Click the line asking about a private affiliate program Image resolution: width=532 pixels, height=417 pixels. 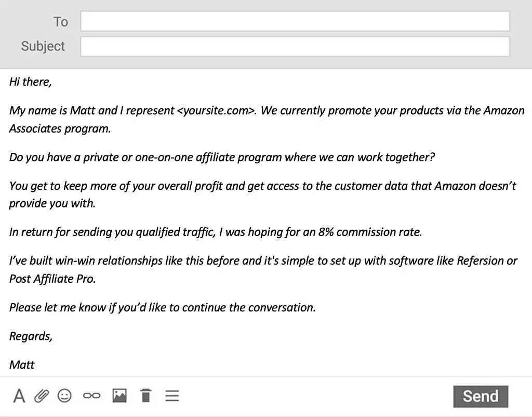point(222,157)
